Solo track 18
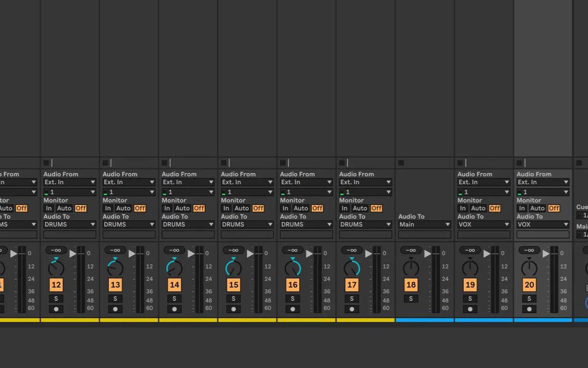The height and width of the screenshot is (368, 588). coord(411,299)
